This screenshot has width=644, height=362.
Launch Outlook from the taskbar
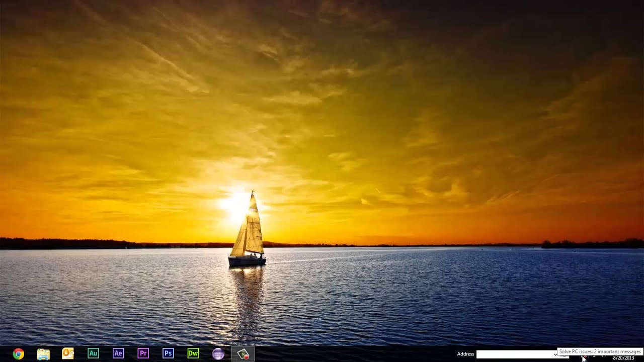[68, 353]
